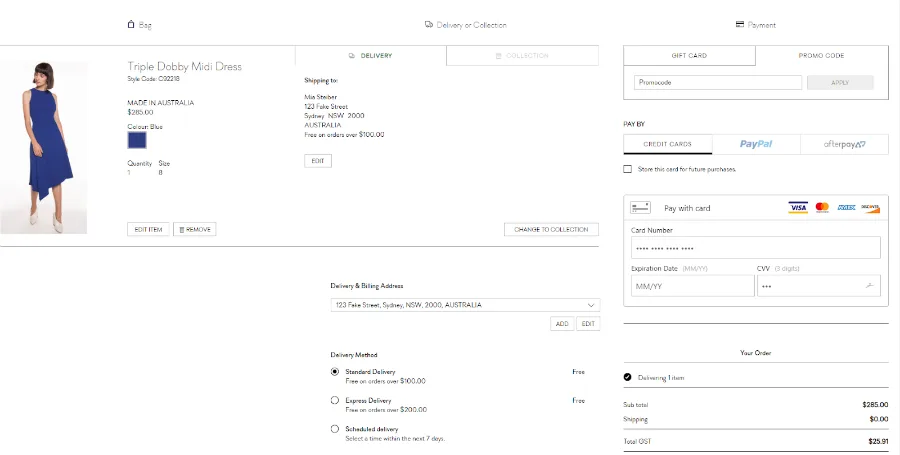Click the Visa card logo
Image resolution: width=900 pixels, height=455 pixels.
pos(797,208)
